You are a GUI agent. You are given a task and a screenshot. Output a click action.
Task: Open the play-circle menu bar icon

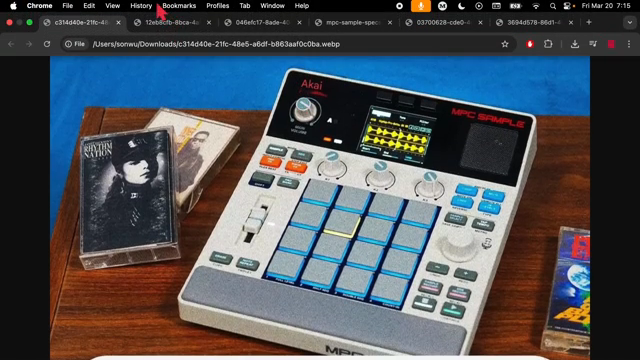(x=479, y=6)
